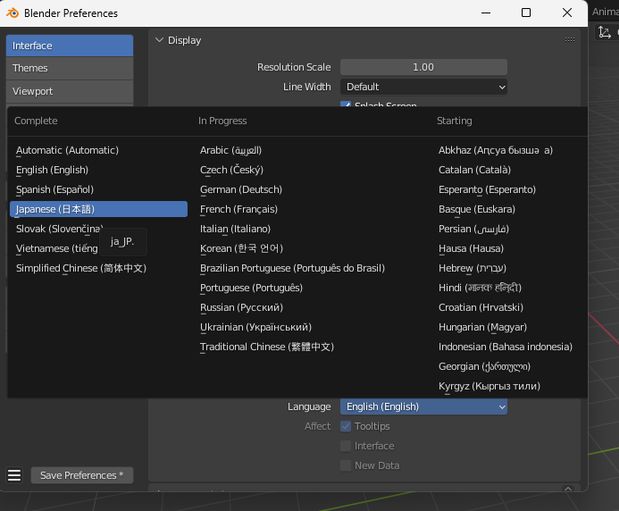Minimize the Blender Preferences window

(486, 13)
